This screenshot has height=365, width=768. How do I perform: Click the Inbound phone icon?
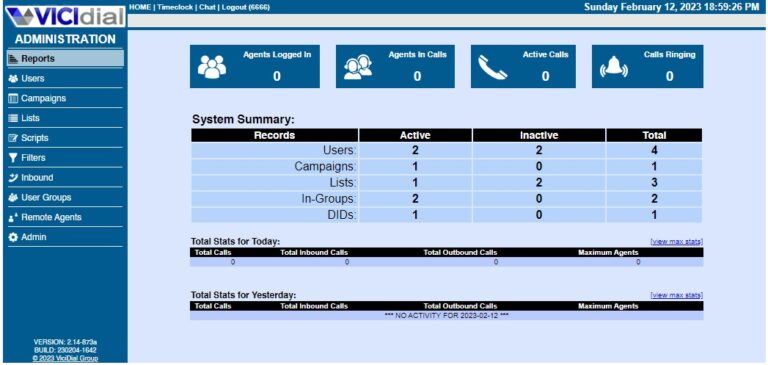pos(13,178)
